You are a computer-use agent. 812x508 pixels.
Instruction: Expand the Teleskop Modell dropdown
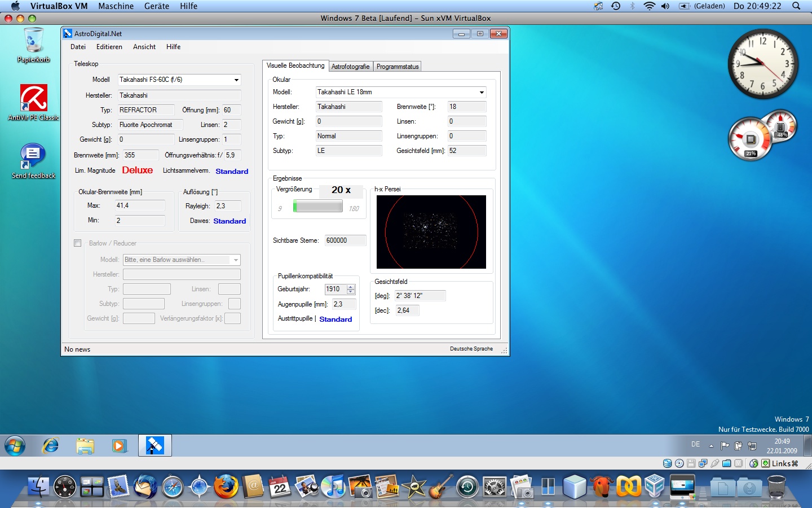click(237, 80)
